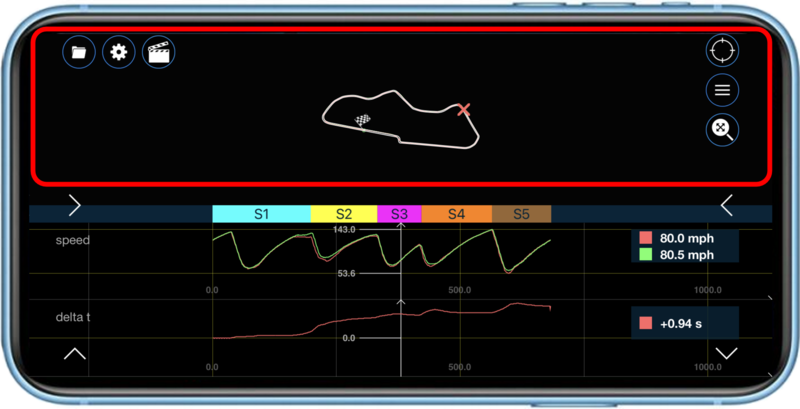
Task: Tap the 0.0 label on the delta t axis line
Action: [349, 338]
